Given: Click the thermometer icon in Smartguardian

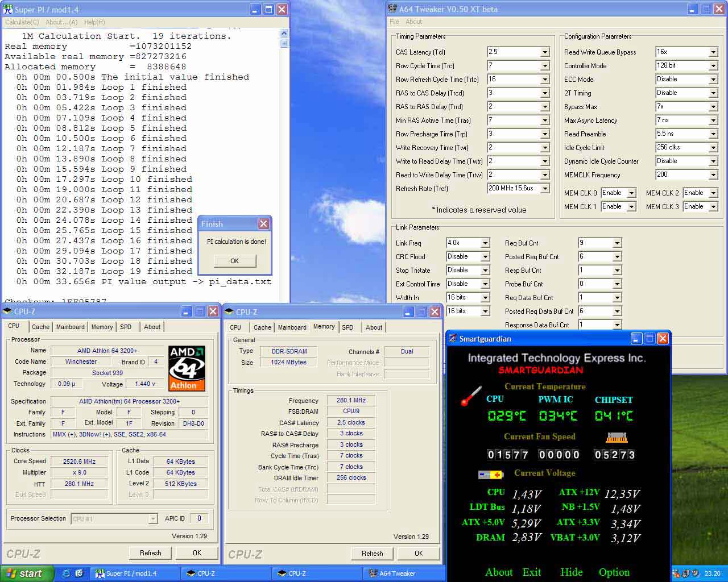Looking at the screenshot, I should click(x=471, y=396).
